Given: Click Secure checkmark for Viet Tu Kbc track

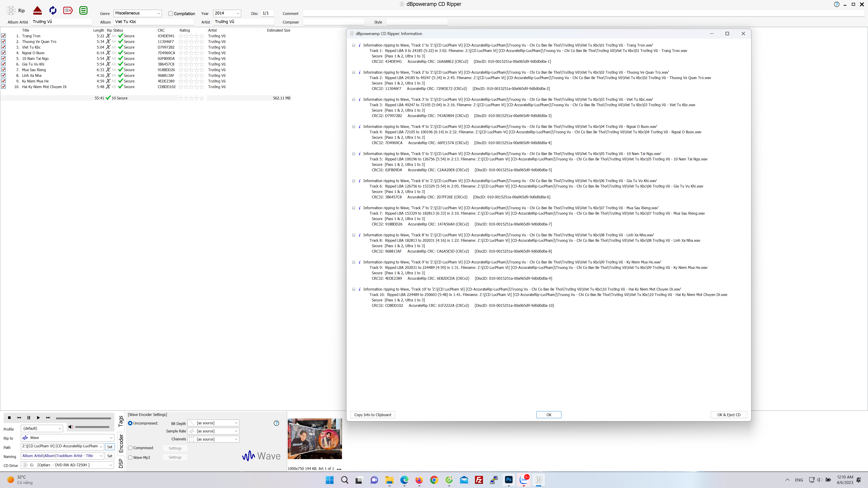Looking at the screenshot, I should point(121,47).
